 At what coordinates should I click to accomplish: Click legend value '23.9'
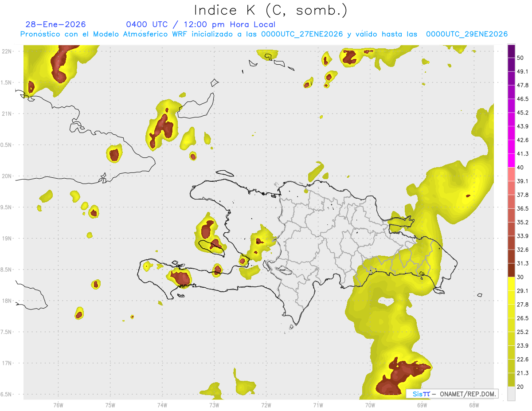click(x=523, y=346)
